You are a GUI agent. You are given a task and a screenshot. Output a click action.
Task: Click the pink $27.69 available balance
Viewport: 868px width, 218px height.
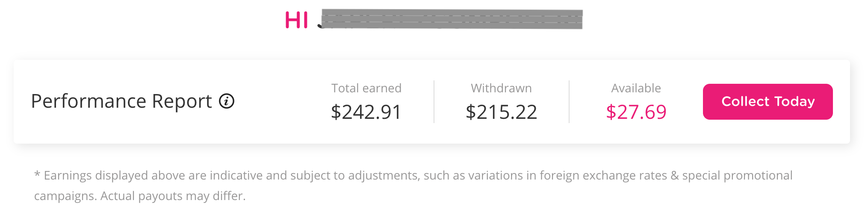(636, 112)
